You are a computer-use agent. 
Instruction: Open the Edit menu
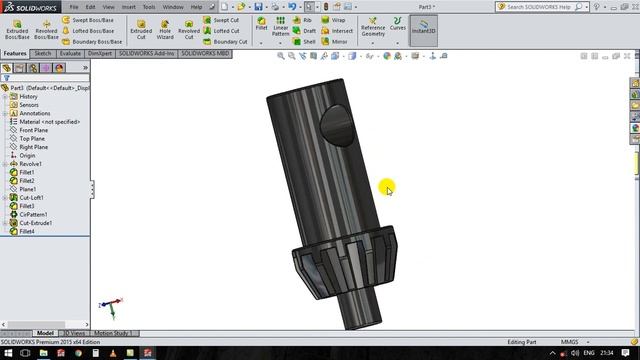pyautogui.click(x=90, y=7)
